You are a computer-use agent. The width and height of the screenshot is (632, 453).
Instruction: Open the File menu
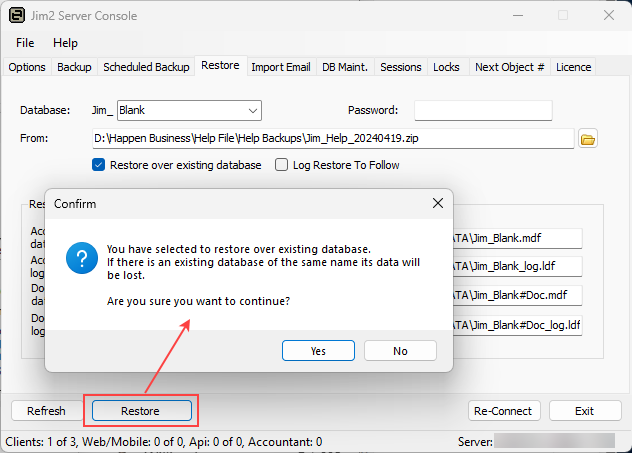[25, 43]
